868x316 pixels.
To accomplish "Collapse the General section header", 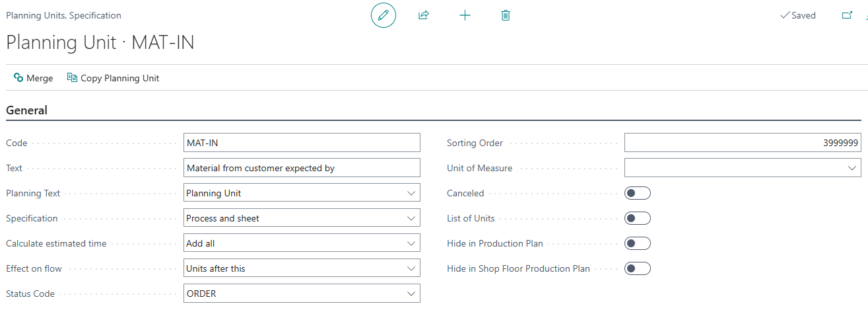I will [x=27, y=110].
